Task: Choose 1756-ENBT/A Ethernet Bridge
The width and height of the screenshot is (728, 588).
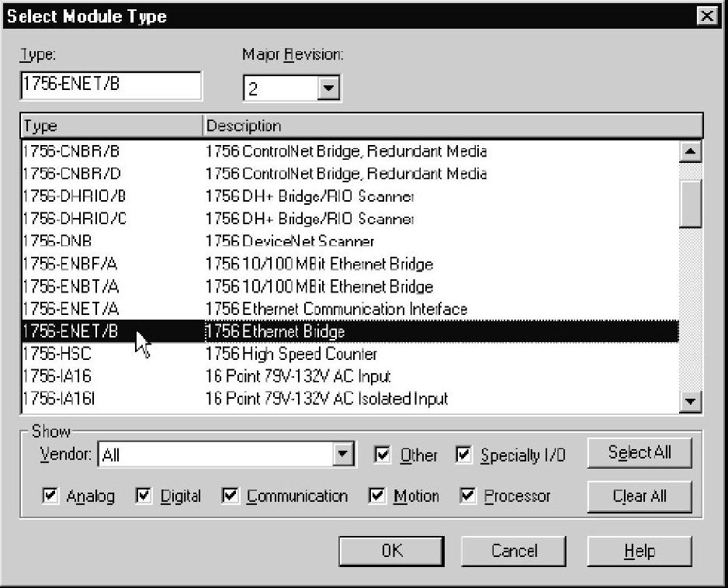Action: click(350, 286)
